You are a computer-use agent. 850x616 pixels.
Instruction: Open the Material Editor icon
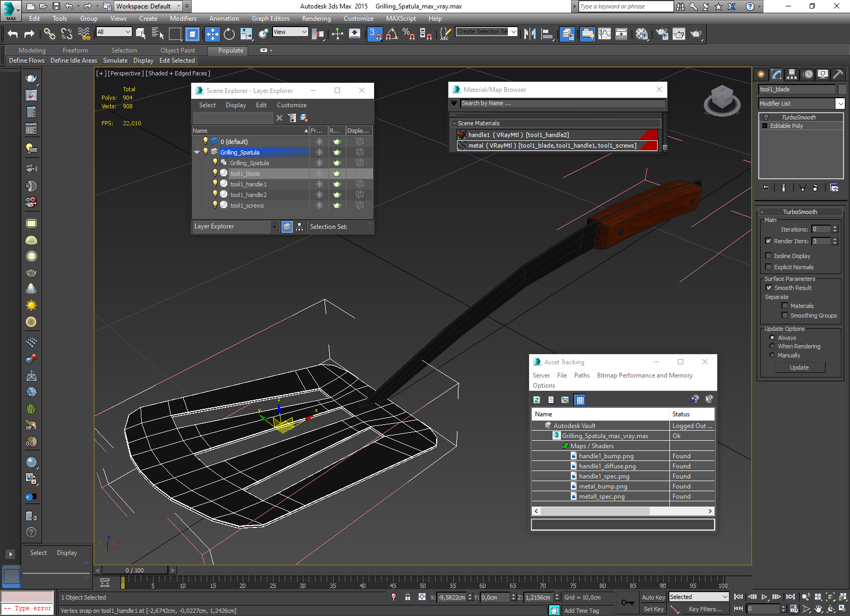click(642, 34)
